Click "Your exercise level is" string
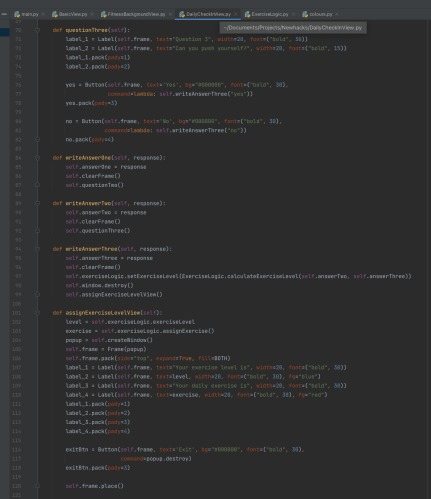This screenshot has width=431, height=499. [211, 367]
